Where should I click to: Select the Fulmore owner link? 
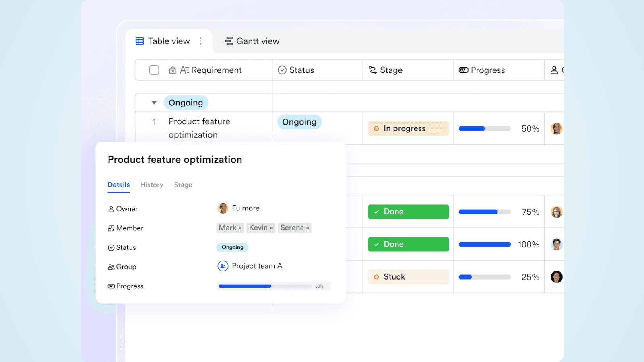coord(245,208)
